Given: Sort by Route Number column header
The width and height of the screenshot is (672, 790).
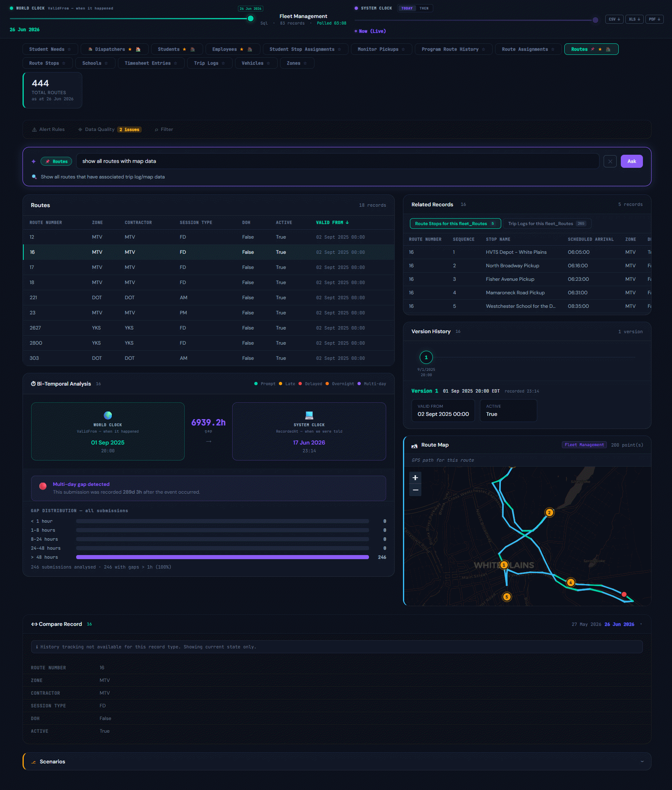Looking at the screenshot, I should [46, 223].
